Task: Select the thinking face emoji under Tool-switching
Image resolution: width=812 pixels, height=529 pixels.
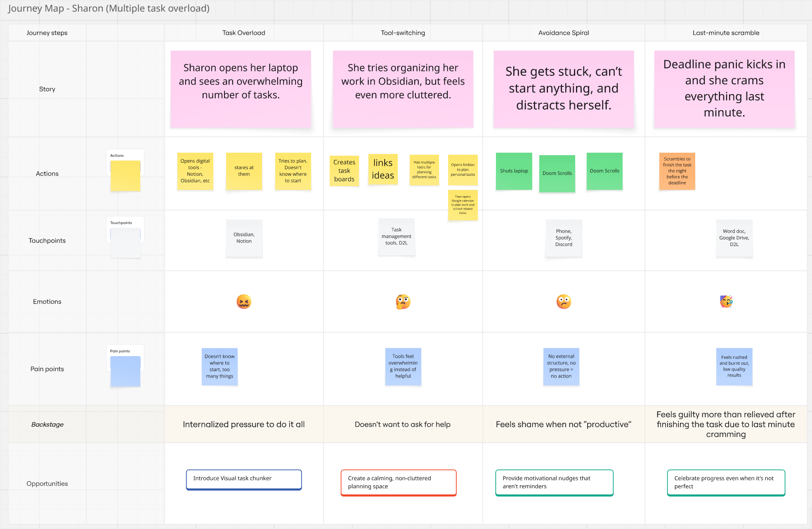Action: click(x=403, y=302)
